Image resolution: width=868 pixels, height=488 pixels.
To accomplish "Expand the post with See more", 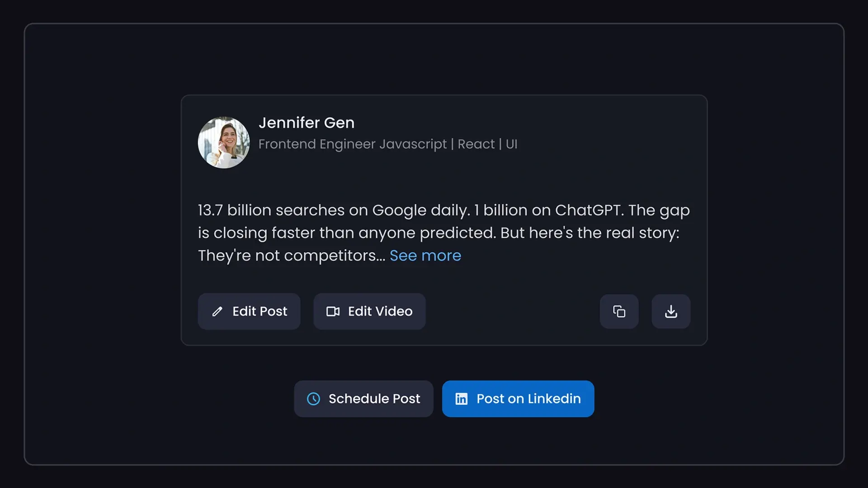I will 425,255.
